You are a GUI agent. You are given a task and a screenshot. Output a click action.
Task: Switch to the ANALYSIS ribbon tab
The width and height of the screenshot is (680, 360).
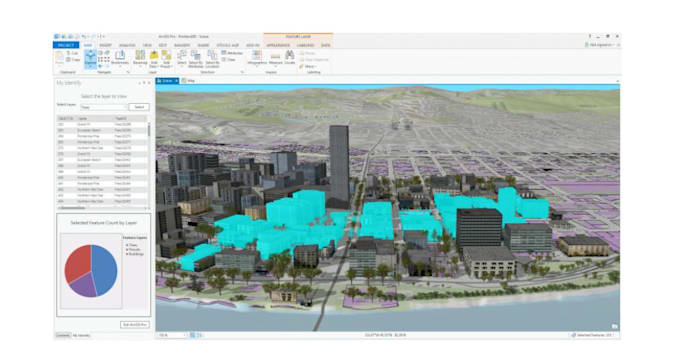click(x=127, y=45)
